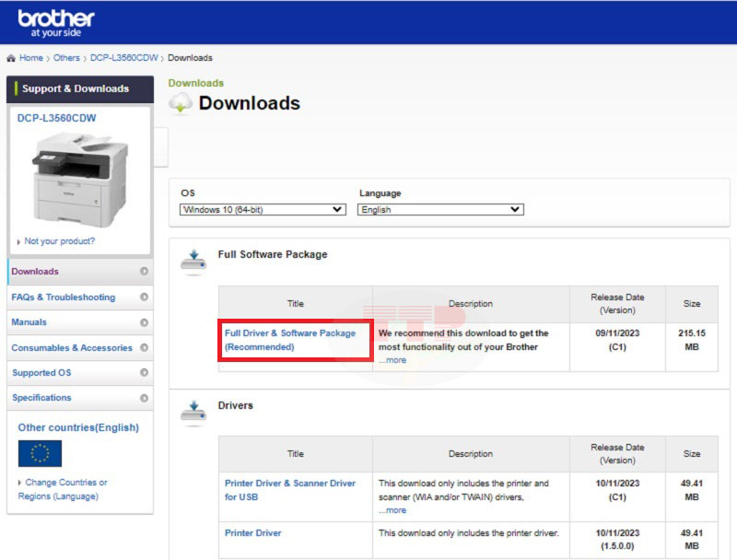Open the Printer Driver download link
Screen dimensions: 737x560
click(253, 533)
